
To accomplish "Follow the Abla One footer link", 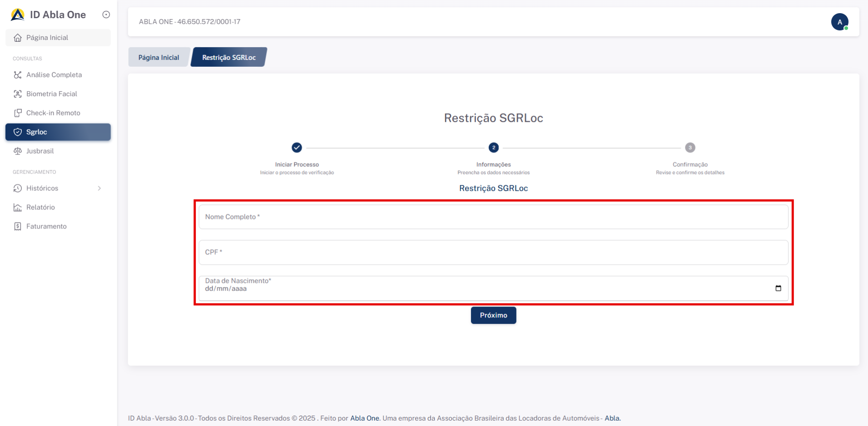I will (x=365, y=418).
